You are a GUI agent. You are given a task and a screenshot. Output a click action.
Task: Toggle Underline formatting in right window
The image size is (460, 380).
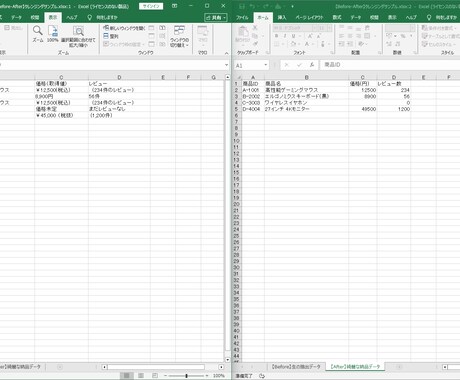coord(293,36)
